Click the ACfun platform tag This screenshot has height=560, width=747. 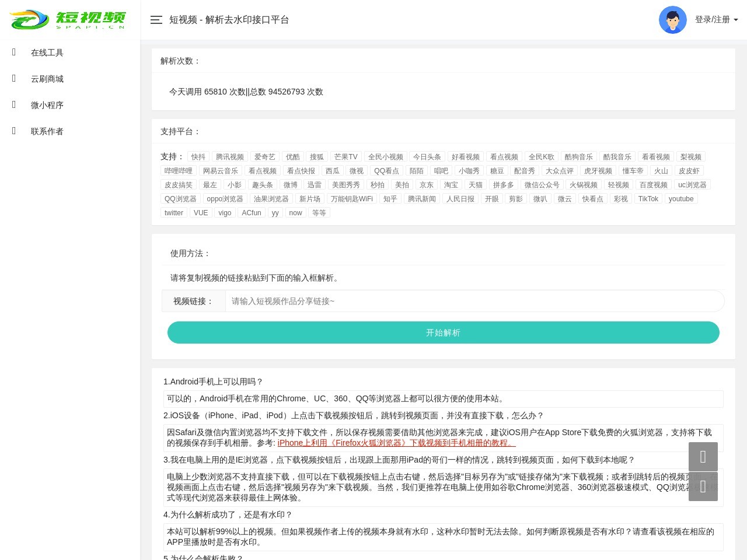252,213
